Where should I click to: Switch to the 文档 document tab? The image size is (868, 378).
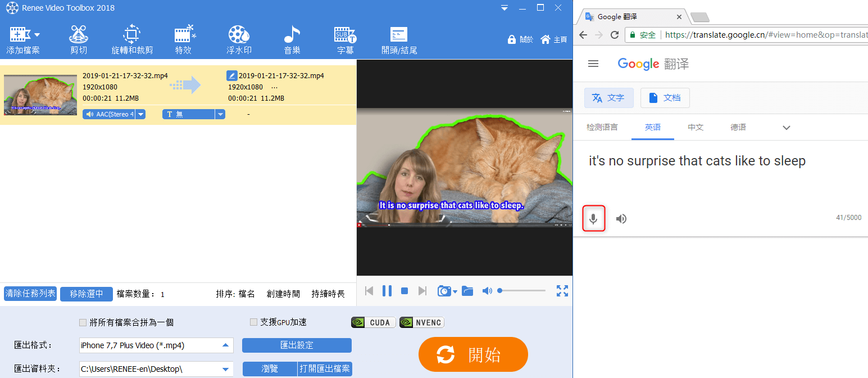point(665,98)
